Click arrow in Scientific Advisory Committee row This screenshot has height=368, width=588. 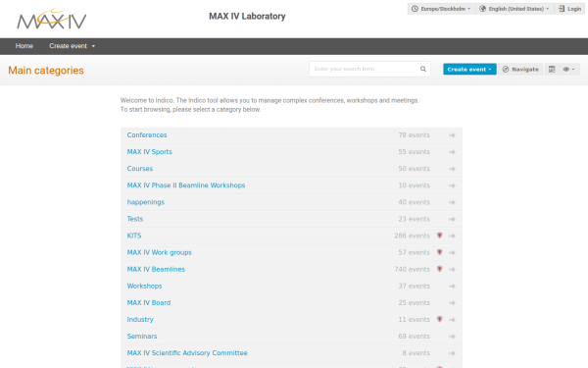click(452, 353)
